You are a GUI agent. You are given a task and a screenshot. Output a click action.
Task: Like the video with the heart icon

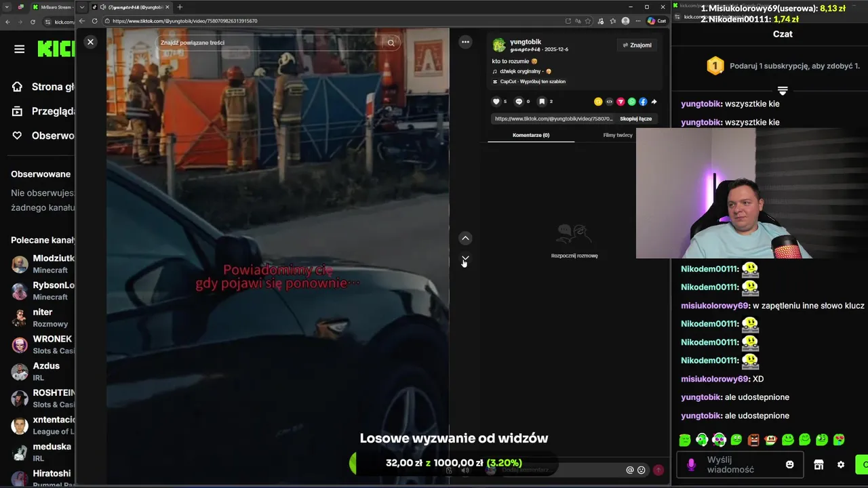click(x=496, y=102)
